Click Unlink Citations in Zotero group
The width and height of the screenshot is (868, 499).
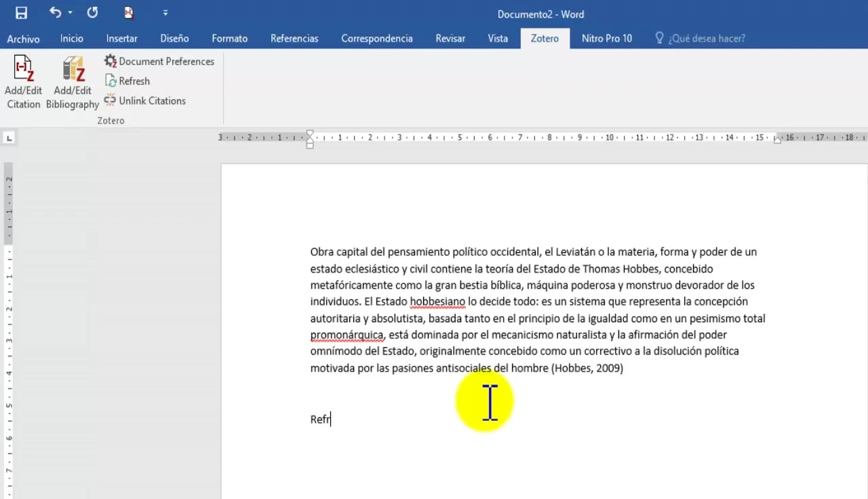point(145,100)
